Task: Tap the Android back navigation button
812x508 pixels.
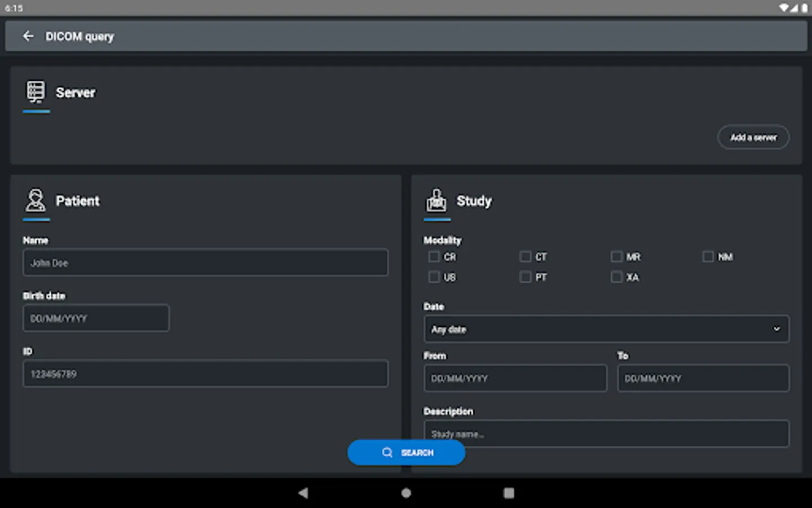Action: (303, 493)
